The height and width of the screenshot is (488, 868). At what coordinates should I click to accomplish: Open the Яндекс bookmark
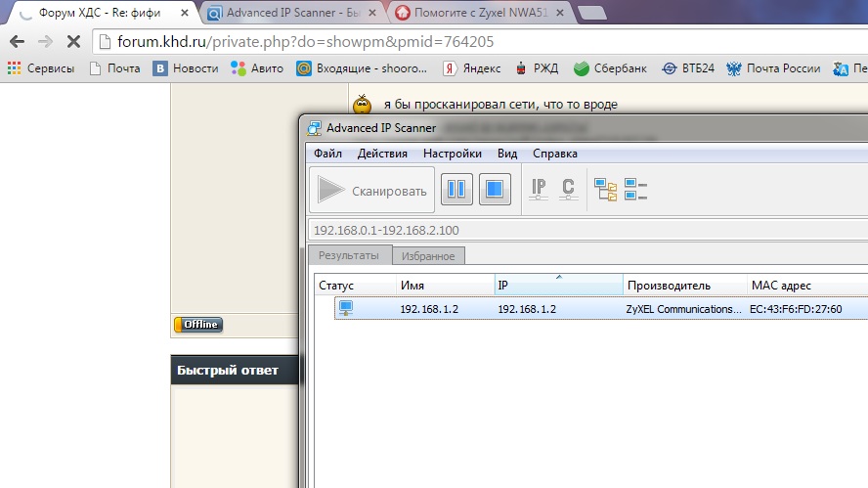pos(472,68)
